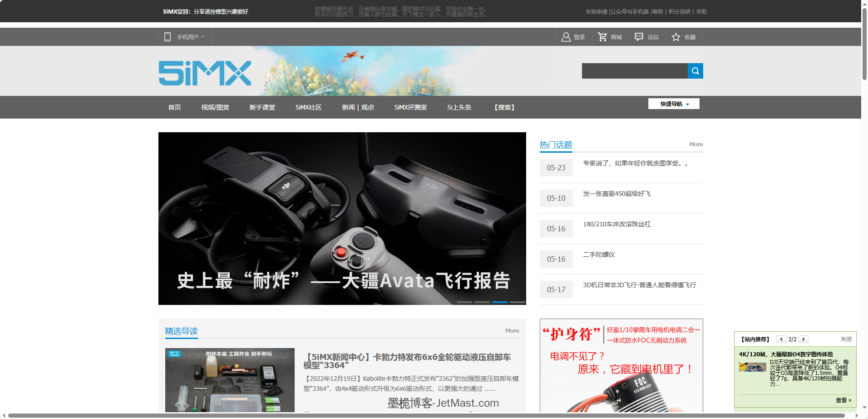
Task: Click the vertical page scrollbar
Action: [864, 43]
